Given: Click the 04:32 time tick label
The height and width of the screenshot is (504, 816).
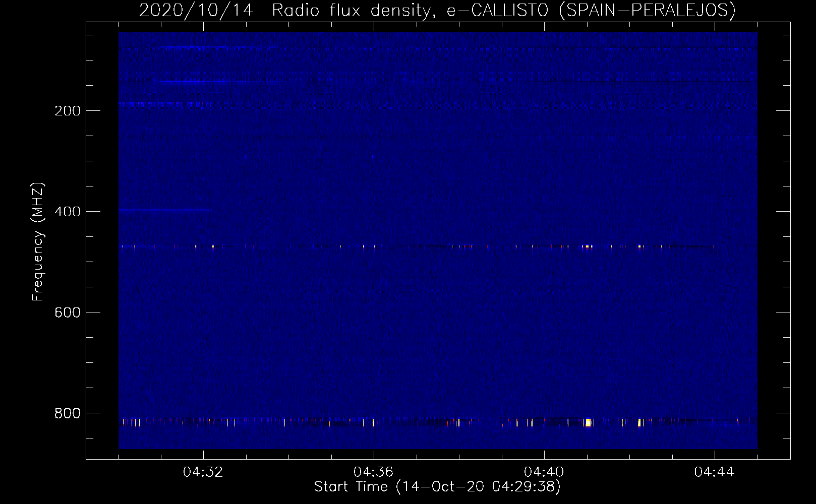Looking at the screenshot, I should coord(203,472).
